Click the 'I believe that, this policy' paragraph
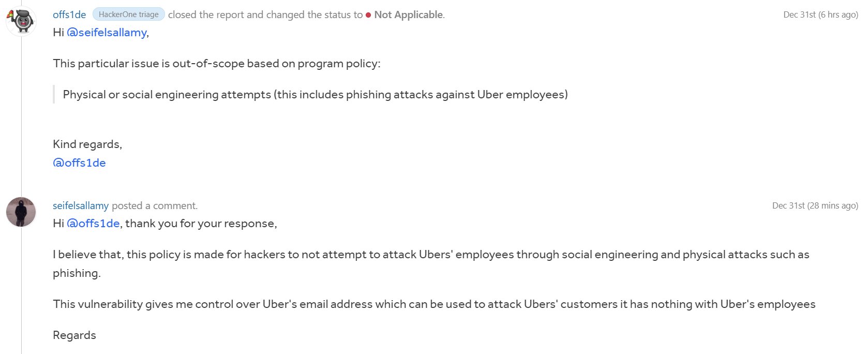The image size is (868, 354). 431,263
